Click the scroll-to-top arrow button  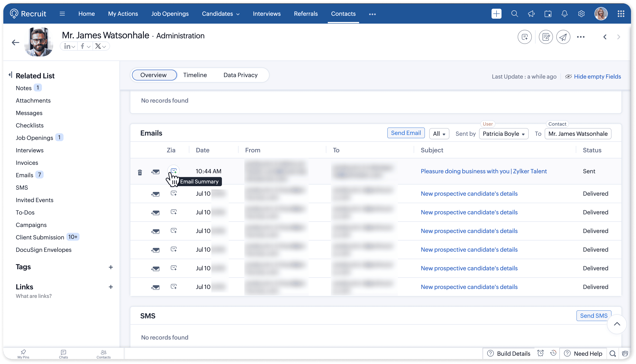tap(617, 324)
